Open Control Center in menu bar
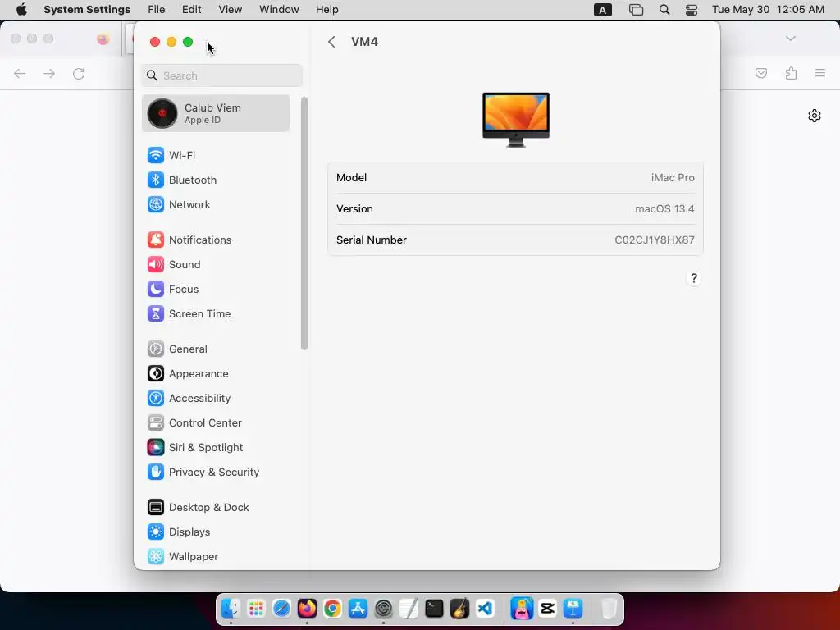This screenshot has height=630, width=840. [x=692, y=10]
